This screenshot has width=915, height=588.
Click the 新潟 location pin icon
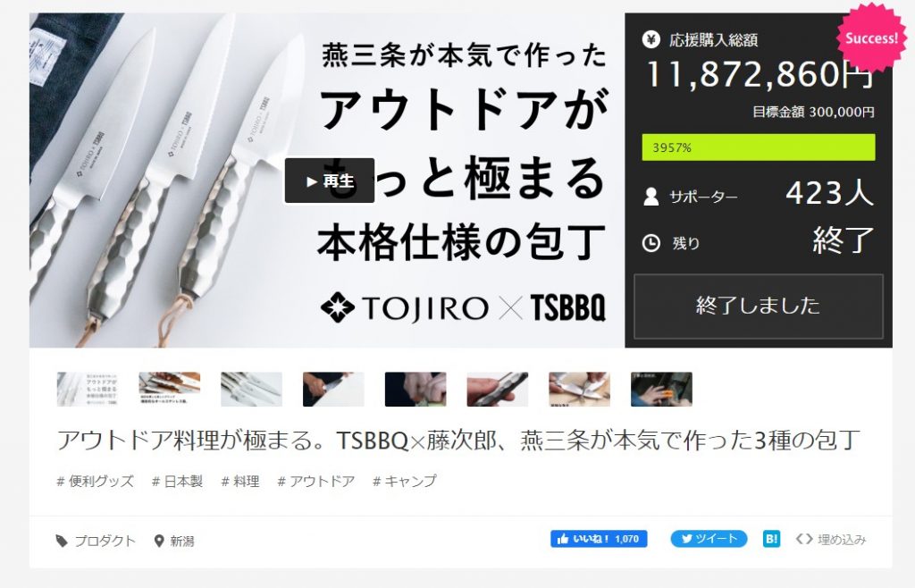(x=158, y=542)
